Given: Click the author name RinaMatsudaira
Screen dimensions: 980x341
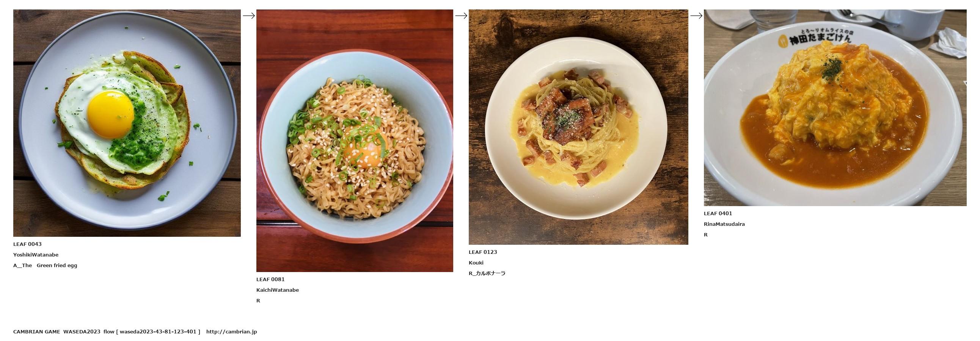Looking at the screenshot, I should coord(724,224).
